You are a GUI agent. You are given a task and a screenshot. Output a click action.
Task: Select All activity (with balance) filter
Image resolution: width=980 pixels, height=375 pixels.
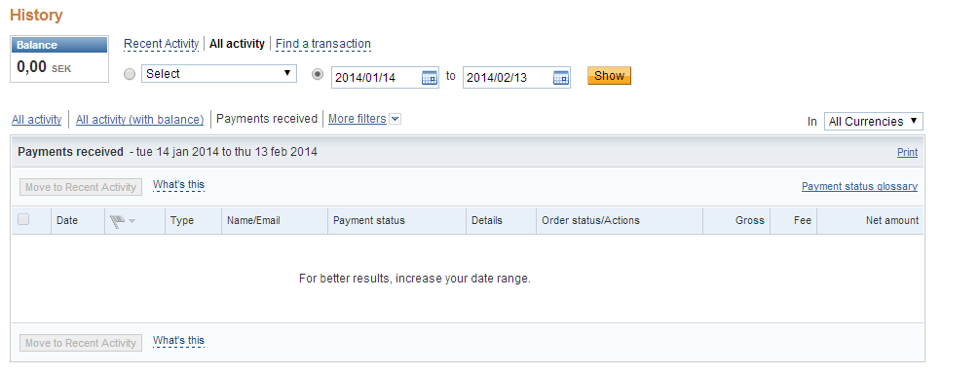point(140,120)
